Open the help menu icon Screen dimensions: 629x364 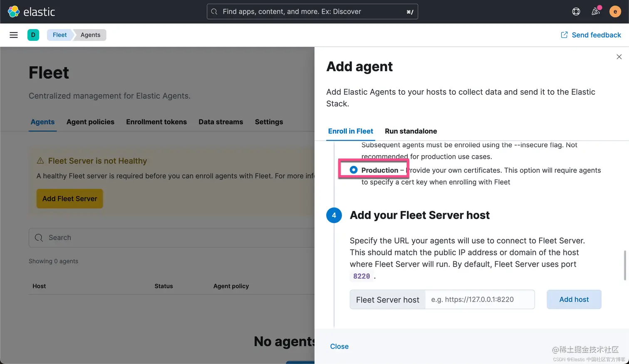click(576, 12)
